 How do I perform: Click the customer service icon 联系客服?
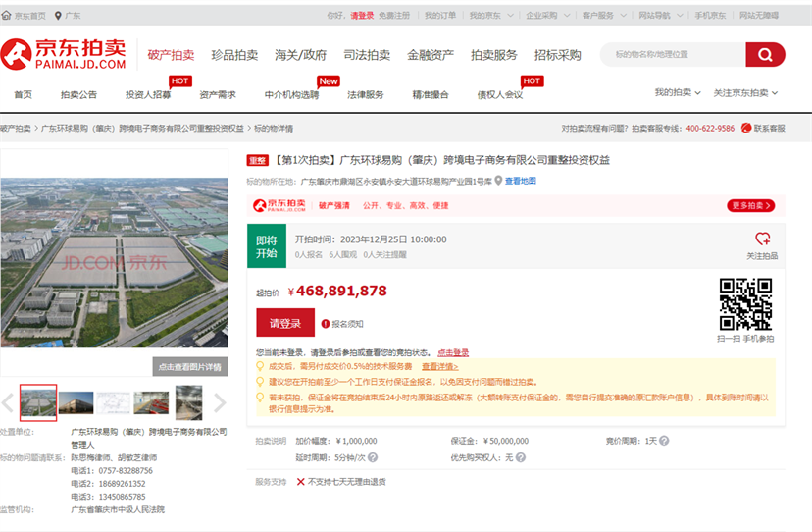745,128
